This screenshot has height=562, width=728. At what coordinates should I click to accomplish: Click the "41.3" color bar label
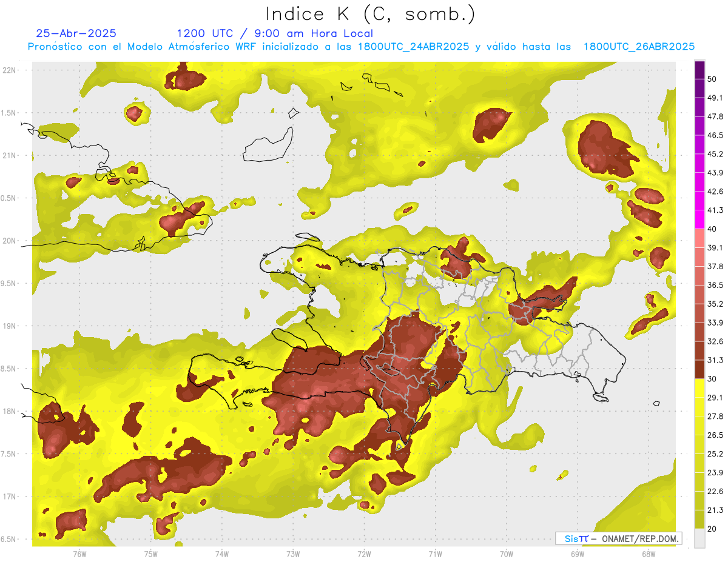coord(715,210)
